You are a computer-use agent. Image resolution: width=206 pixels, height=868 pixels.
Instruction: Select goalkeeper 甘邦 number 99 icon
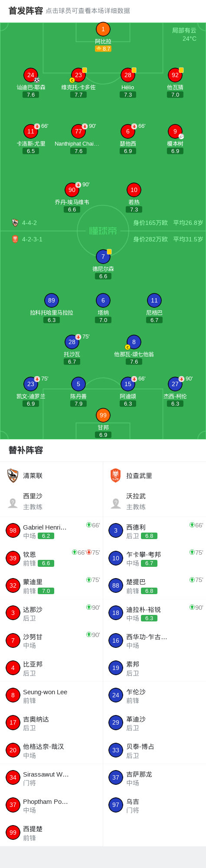pyautogui.click(x=103, y=415)
